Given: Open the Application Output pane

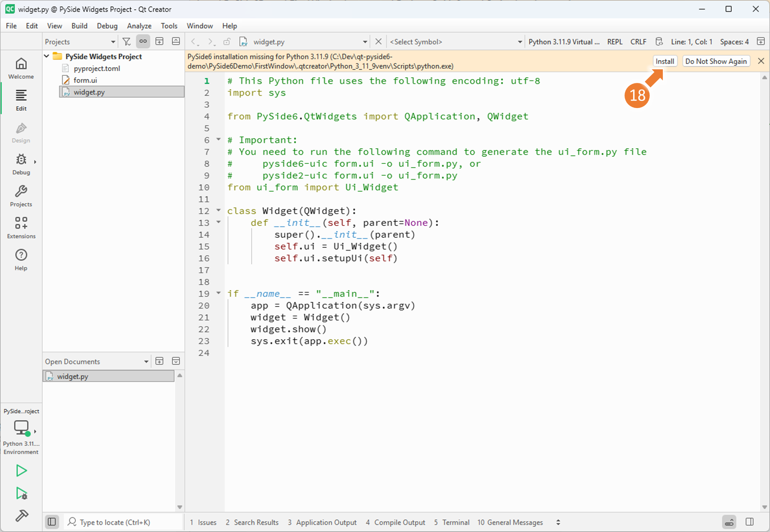Looking at the screenshot, I should (x=322, y=522).
